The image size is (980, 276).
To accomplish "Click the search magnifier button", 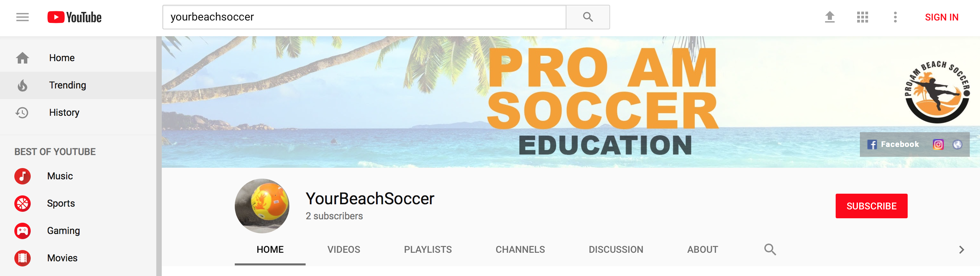I will pyautogui.click(x=588, y=17).
